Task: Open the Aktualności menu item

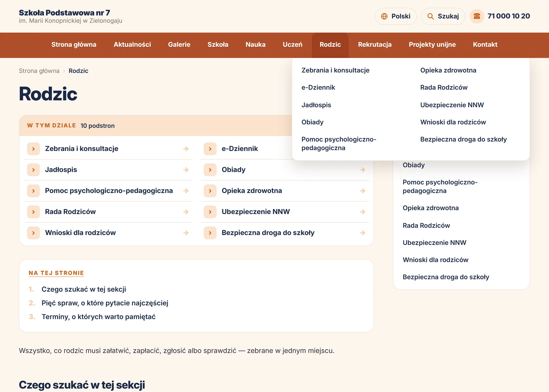Action: 132,45
